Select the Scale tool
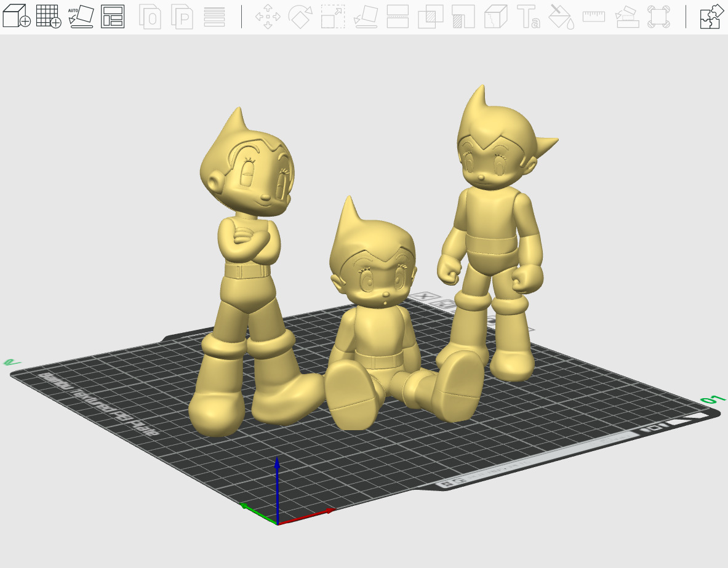 coord(333,17)
